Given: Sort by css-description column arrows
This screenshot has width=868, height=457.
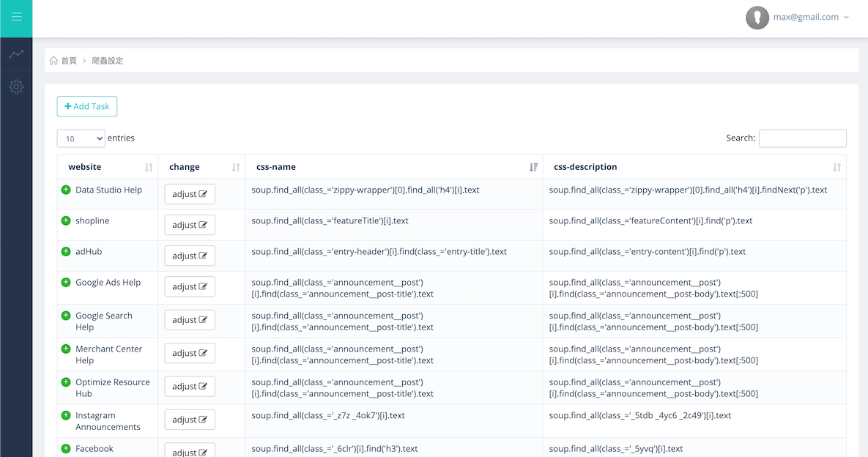Looking at the screenshot, I should pos(837,167).
